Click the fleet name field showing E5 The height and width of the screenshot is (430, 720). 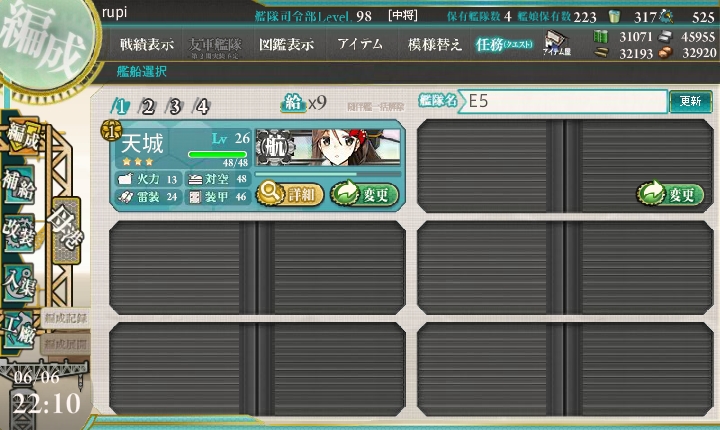tap(564, 102)
